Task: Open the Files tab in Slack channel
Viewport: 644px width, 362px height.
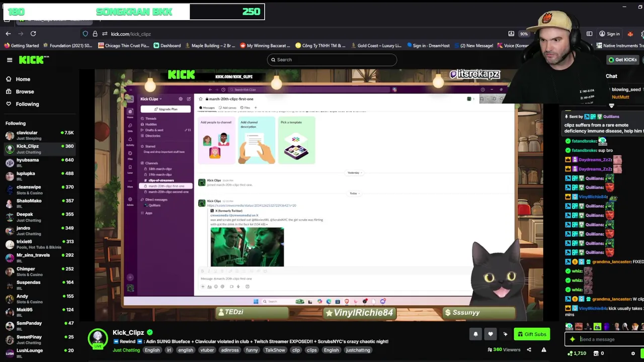Action: coord(246,108)
